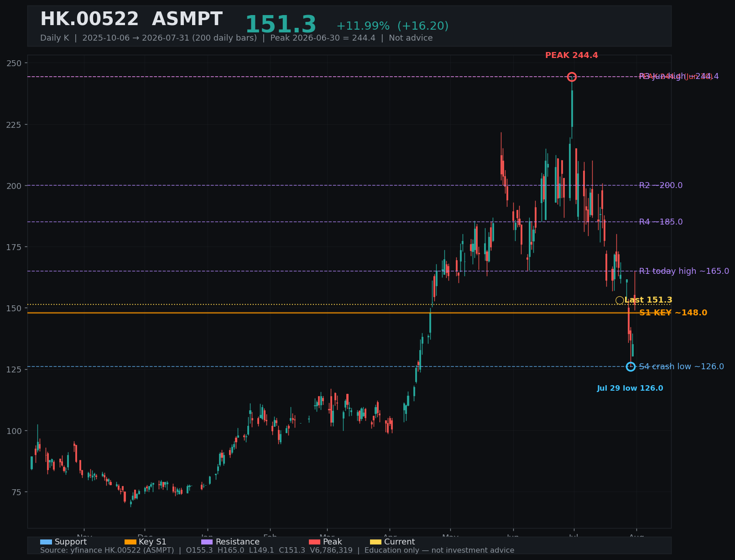
Task: Click the "Daily K" text in subtitle
Action: [54, 38]
